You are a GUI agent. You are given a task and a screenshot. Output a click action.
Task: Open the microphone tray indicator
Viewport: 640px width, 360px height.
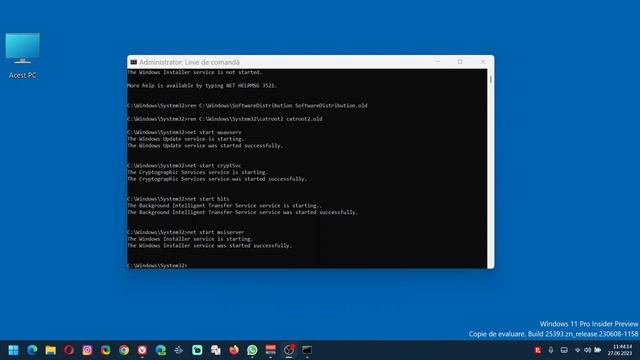tap(551, 350)
